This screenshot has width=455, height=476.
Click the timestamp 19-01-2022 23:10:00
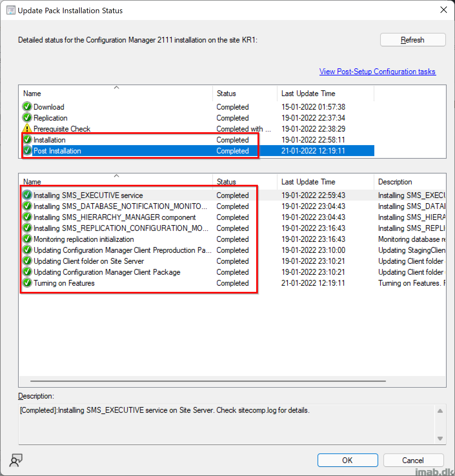[x=313, y=250]
